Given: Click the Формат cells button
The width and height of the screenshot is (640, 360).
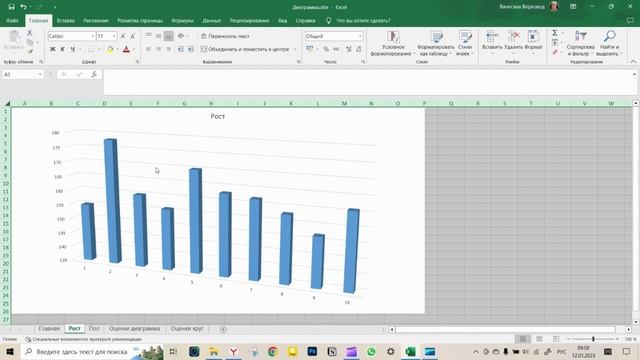Looking at the screenshot, I should click(x=533, y=42).
